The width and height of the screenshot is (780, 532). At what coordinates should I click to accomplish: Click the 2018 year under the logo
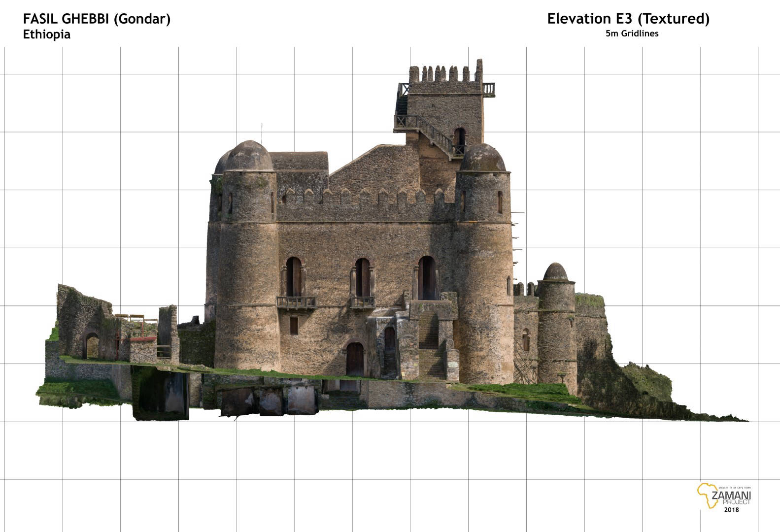pyautogui.click(x=731, y=510)
